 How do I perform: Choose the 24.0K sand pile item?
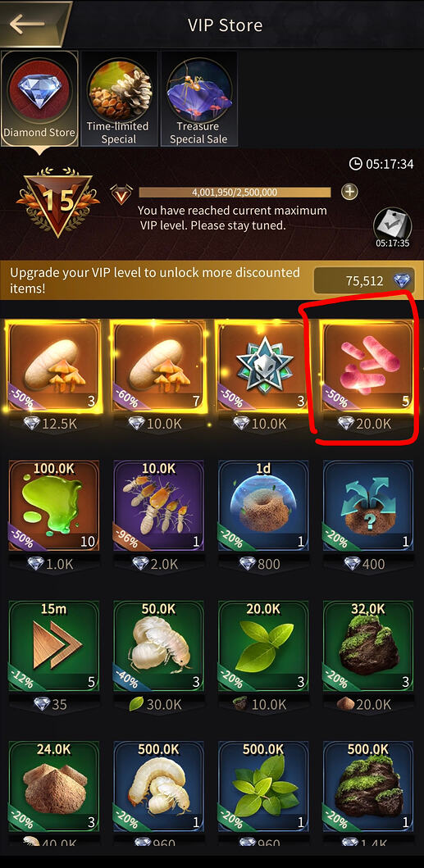tap(54, 787)
